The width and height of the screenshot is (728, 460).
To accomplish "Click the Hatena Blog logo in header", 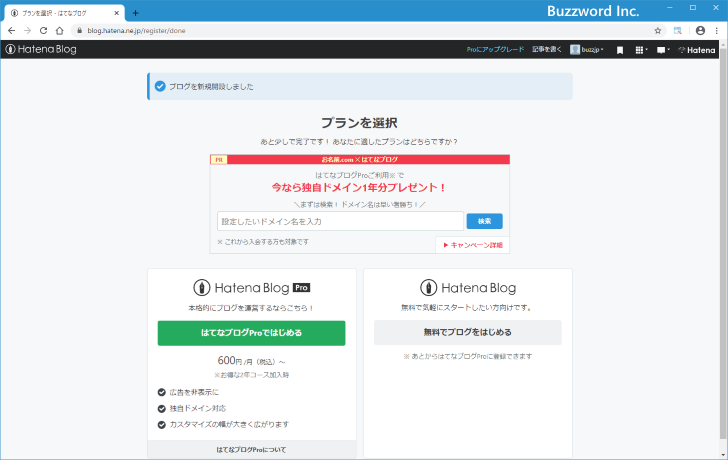I will tap(41, 49).
